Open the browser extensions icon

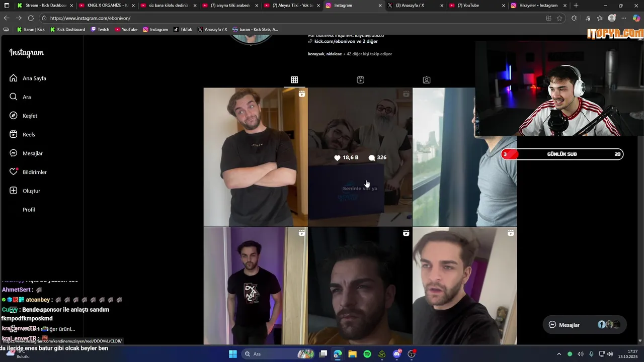tap(574, 18)
